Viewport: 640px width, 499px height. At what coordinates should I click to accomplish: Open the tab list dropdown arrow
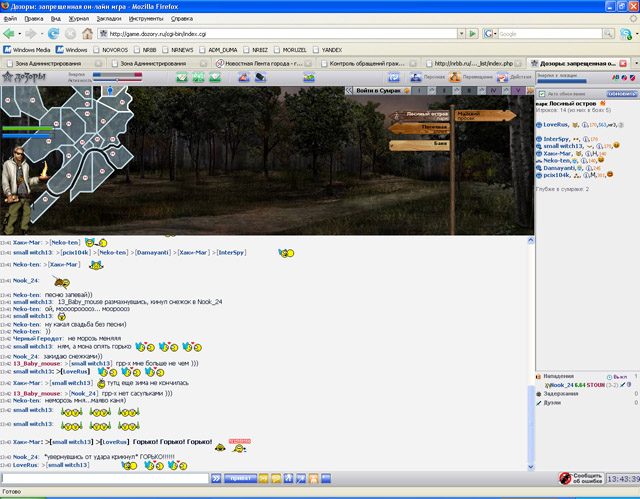click(636, 63)
